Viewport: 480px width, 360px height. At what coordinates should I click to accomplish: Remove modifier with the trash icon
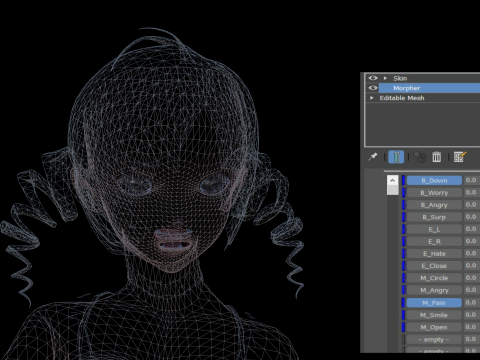tap(436, 157)
